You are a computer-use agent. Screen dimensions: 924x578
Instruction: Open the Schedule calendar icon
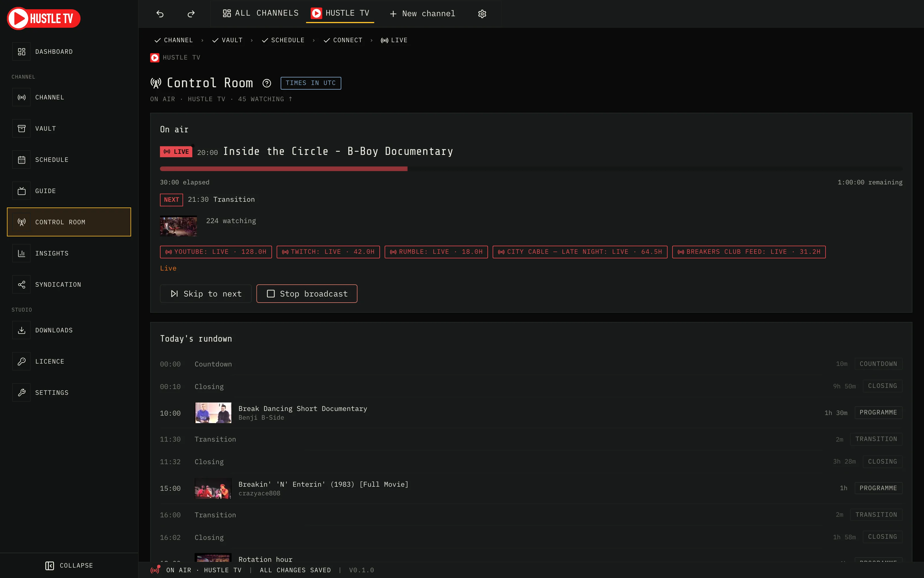point(21,160)
